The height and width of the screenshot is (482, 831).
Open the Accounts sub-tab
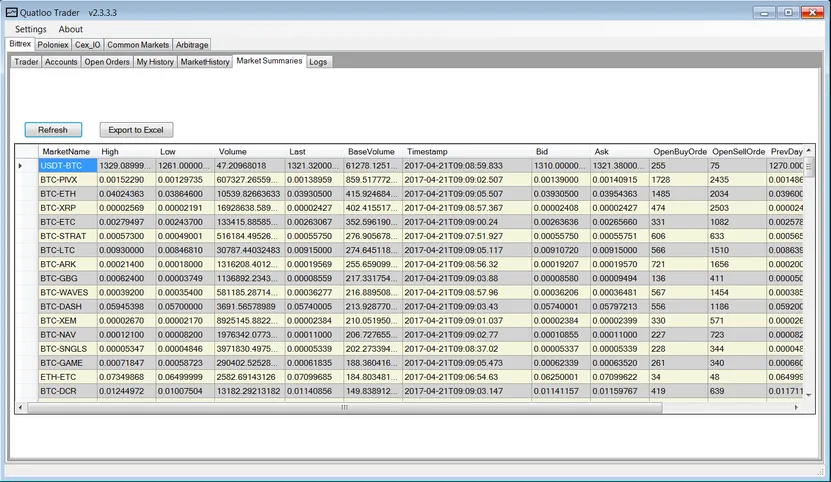pyautogui.click(x=61, y=62)
